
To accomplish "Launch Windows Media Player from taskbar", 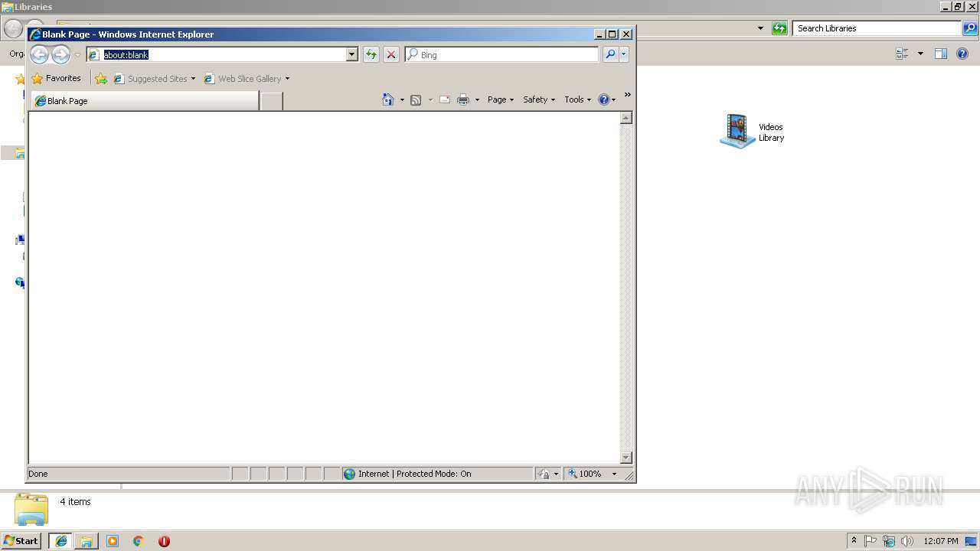I will pos(113,541).
